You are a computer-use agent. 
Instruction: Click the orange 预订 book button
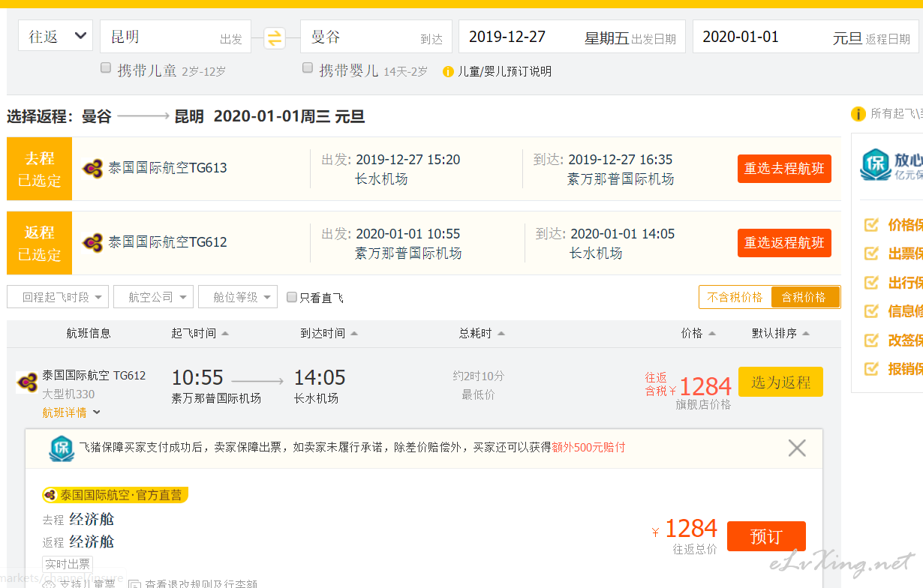click(766, 536)
